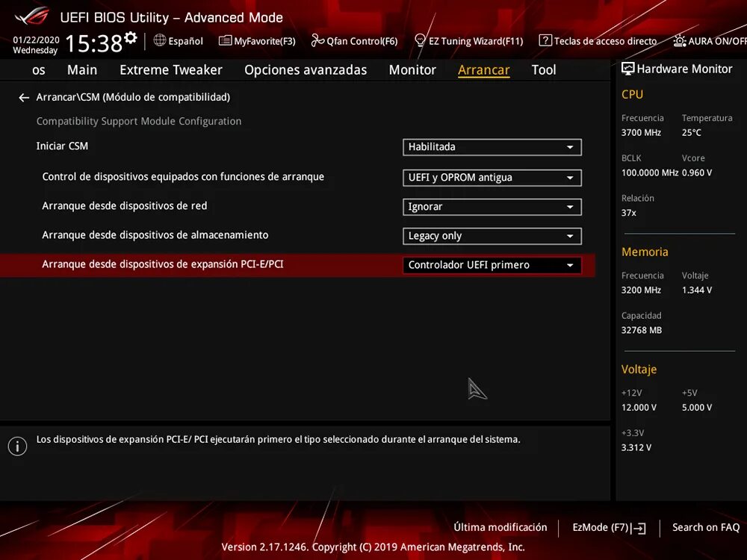Click Vcore value 0.960 V
Screen dimensions: 747x560
coord(696,173)
